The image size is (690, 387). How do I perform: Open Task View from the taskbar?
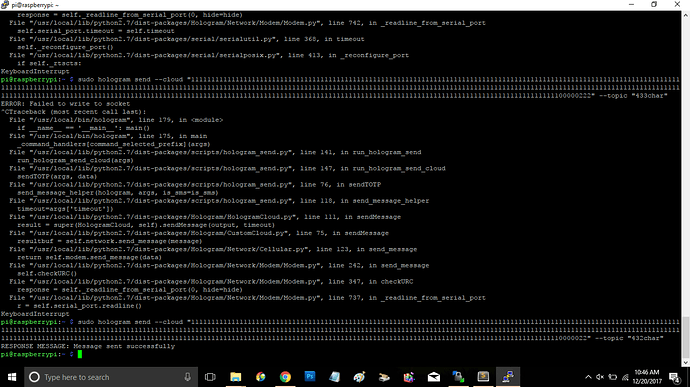210,377
